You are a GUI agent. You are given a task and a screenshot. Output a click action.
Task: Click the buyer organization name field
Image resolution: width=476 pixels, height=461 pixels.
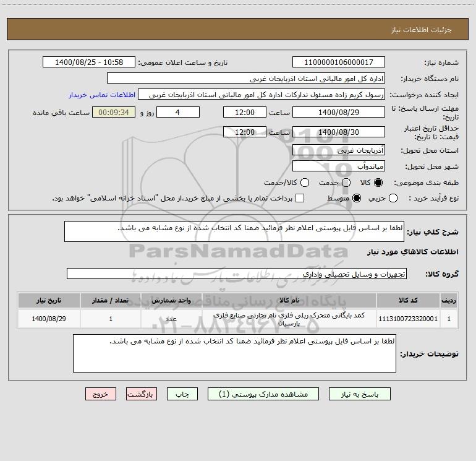point(246,79)
